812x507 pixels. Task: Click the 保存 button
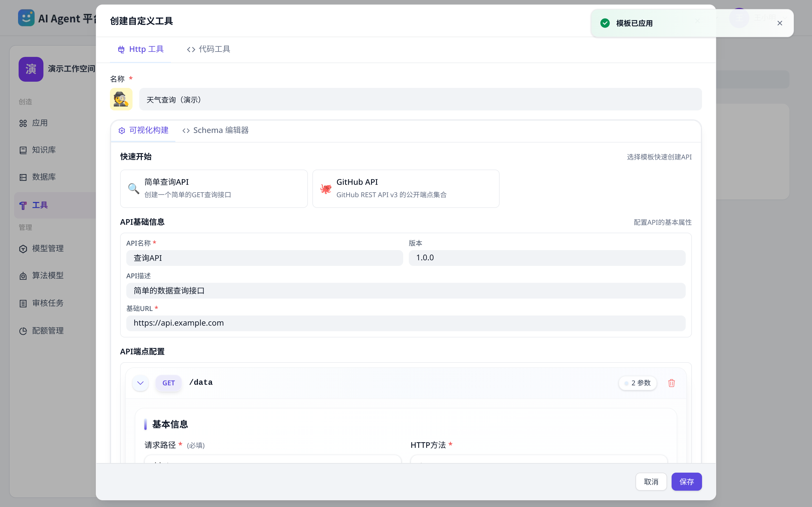[x=687, y=482]
